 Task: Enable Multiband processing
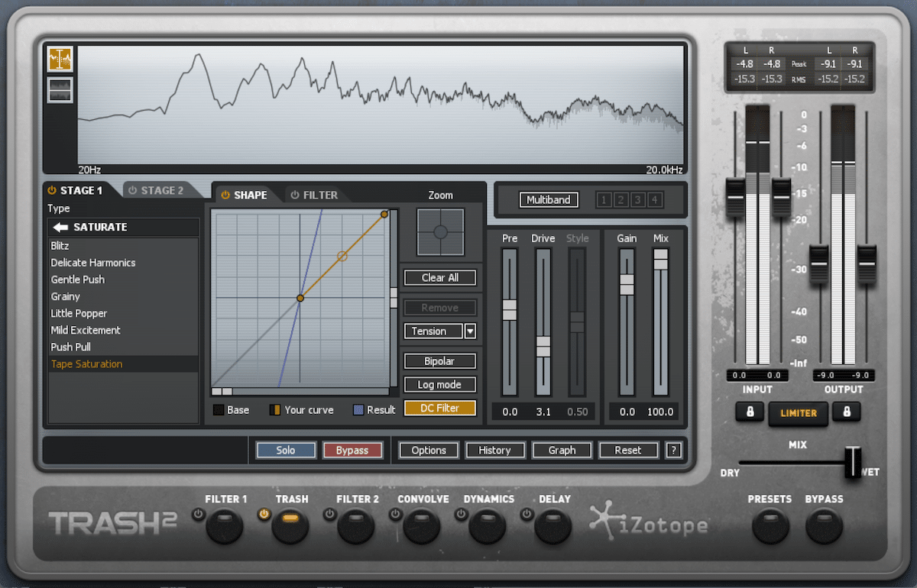pyautogui.click(x=549, y=199)
